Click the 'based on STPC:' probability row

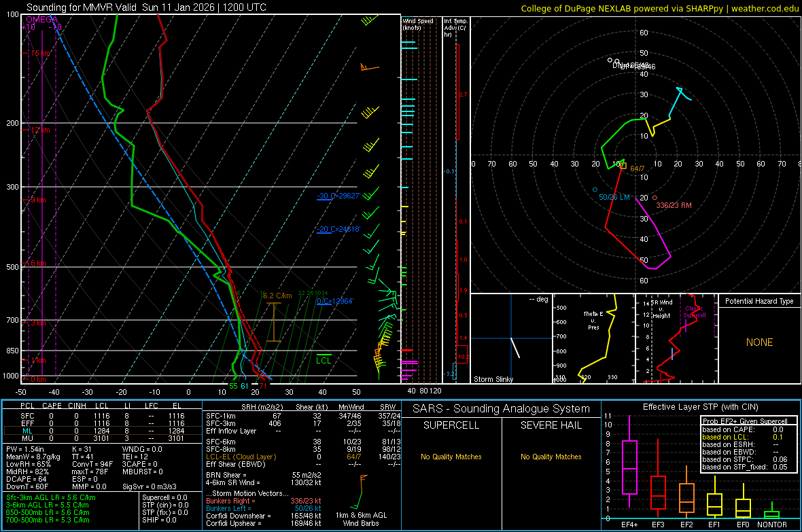point(745,459)
